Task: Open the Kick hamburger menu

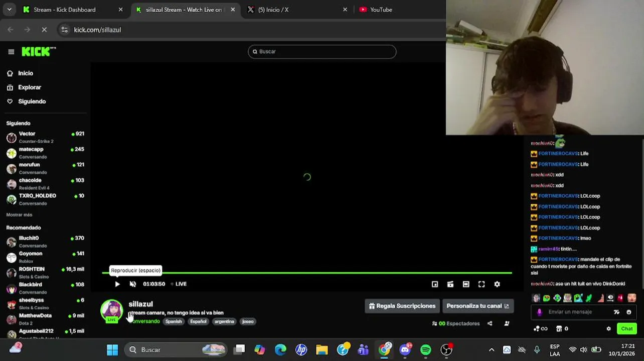Action: (11, 52)
